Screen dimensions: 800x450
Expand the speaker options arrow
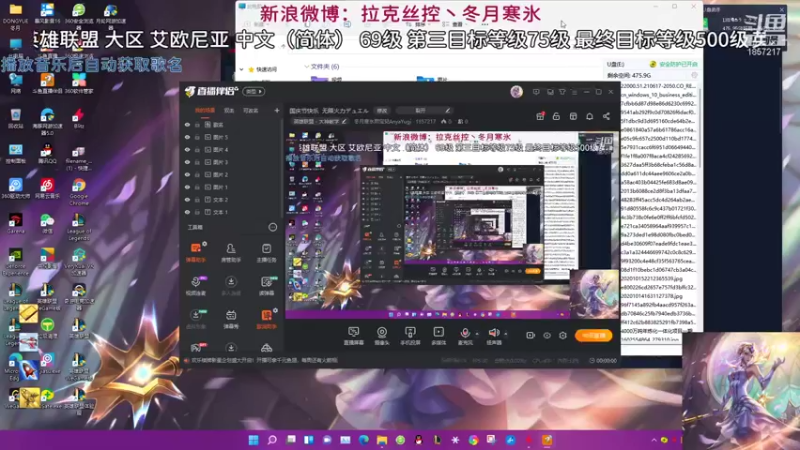[506, 334]
